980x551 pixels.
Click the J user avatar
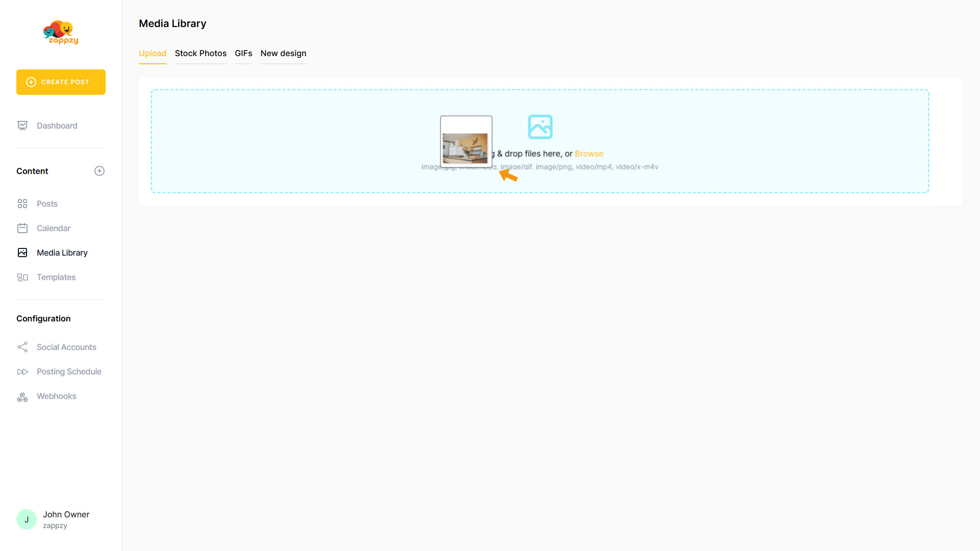[x=27, y=519]
